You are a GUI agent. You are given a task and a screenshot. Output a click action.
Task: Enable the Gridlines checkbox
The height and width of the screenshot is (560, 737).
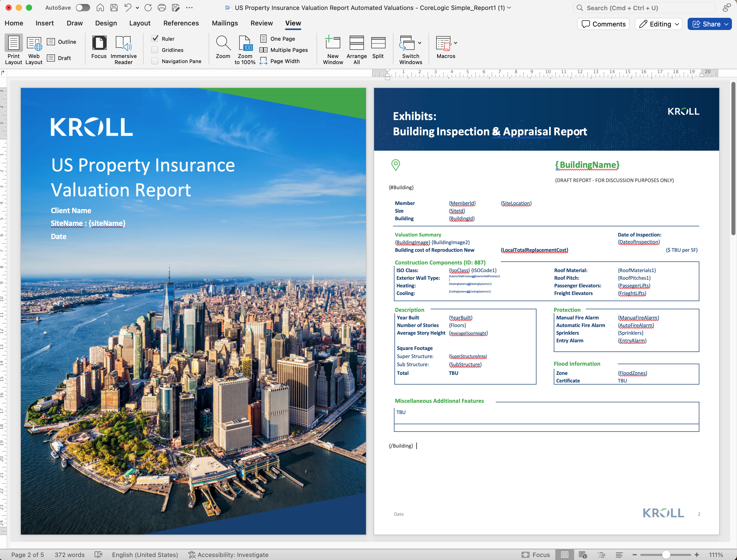coord(155,50)
